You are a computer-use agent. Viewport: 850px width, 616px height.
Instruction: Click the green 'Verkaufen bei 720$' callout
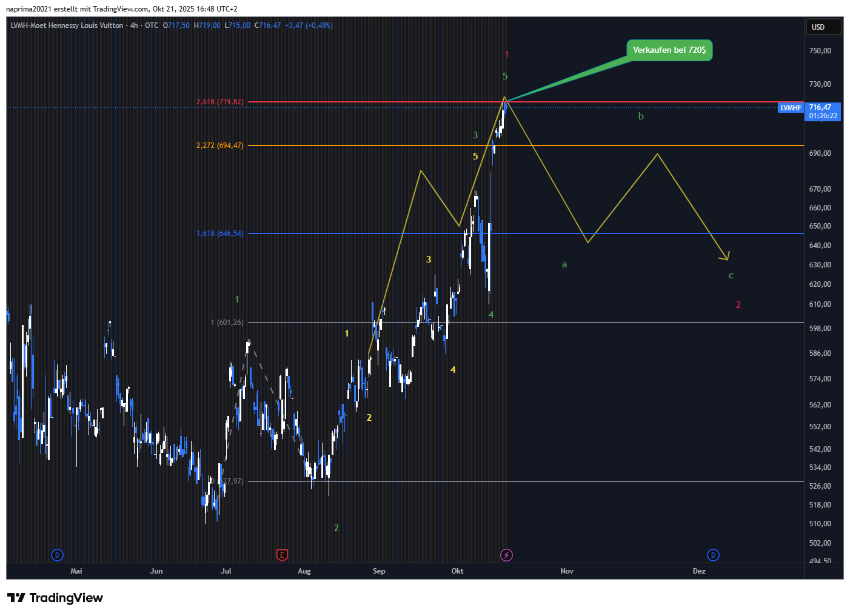pyautogui.click(x=669, y=50)
